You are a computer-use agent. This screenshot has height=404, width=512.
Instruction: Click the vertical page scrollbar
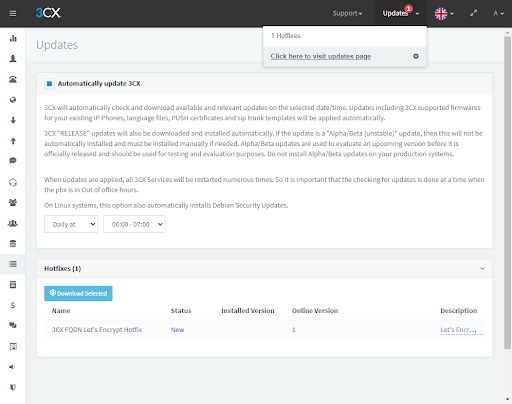coord(507,192)
